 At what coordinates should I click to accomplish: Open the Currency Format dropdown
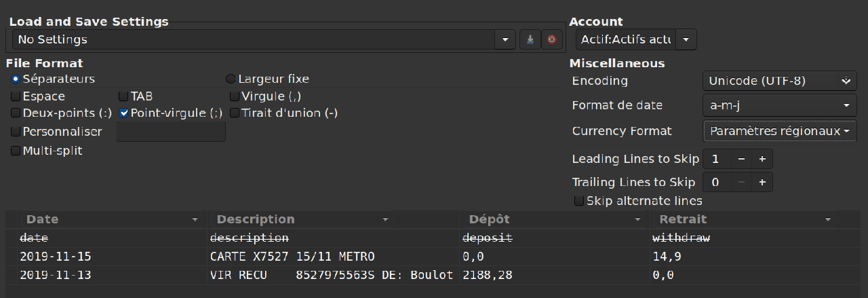[779, 131]
